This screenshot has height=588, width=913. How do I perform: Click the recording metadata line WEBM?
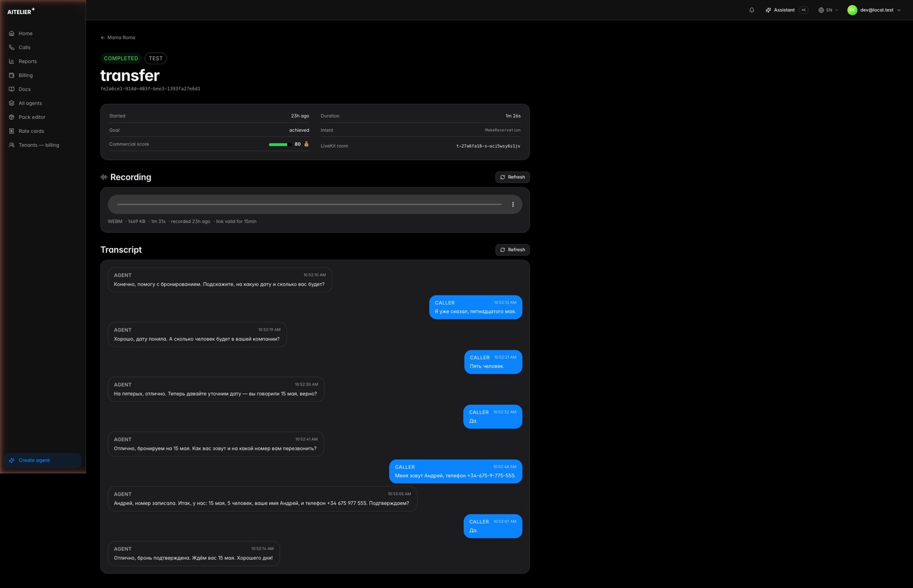[182, 221]
